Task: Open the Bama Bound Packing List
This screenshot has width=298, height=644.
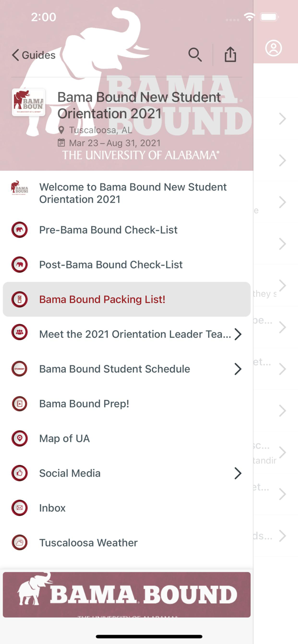Action: 102,299
